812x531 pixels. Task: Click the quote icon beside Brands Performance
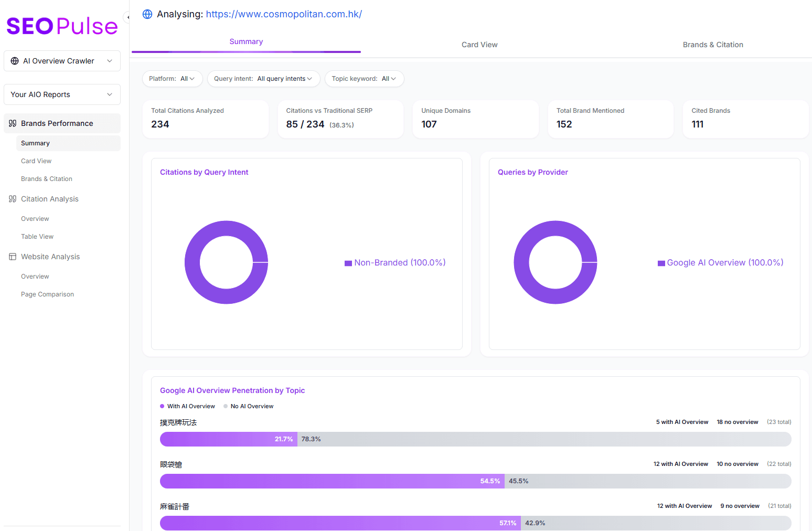pos(13,123)
